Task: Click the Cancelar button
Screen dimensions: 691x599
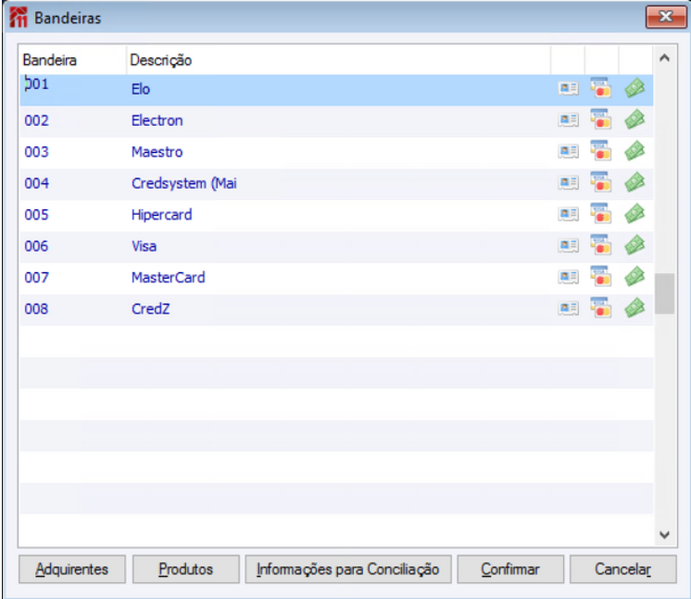Action: tap(623, 569)
